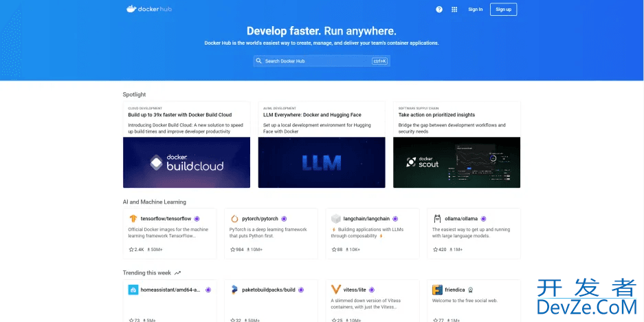Click the trending arrow icon

pos(177,272)
